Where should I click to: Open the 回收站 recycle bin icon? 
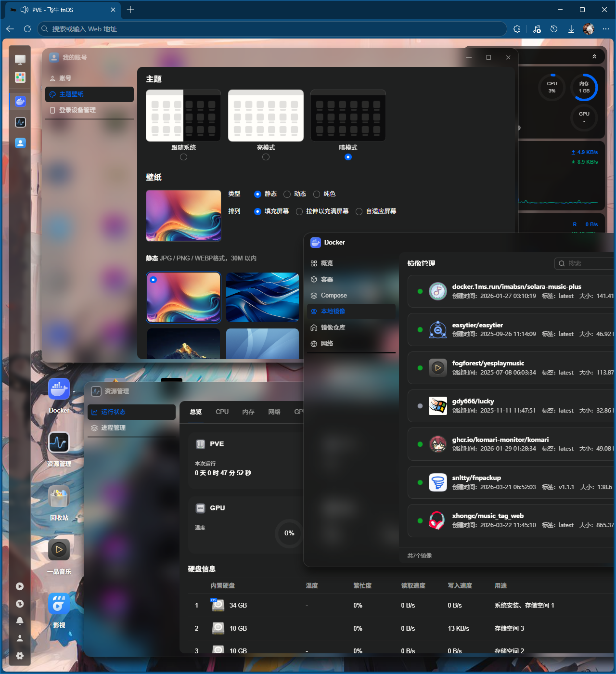click(x=59, y=497)
